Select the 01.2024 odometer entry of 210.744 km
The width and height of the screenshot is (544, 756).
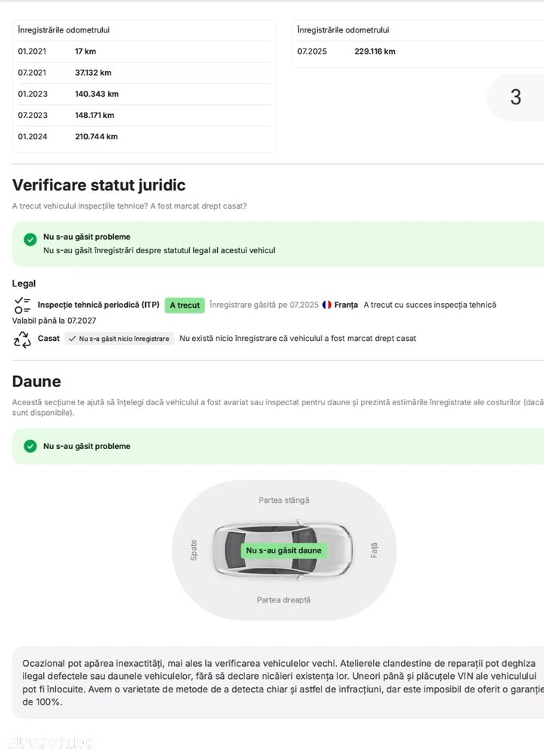pyautogui.click(x=143, y=136)
